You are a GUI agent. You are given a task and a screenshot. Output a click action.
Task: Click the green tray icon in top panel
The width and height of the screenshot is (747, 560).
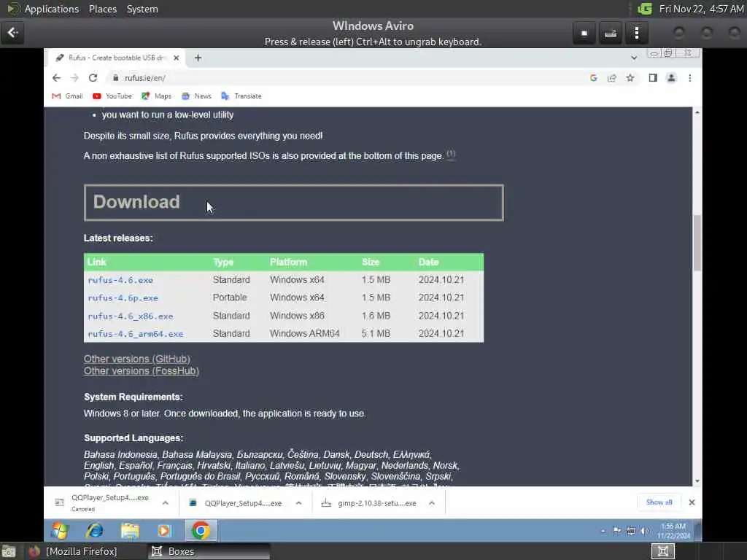click(645, 9)
